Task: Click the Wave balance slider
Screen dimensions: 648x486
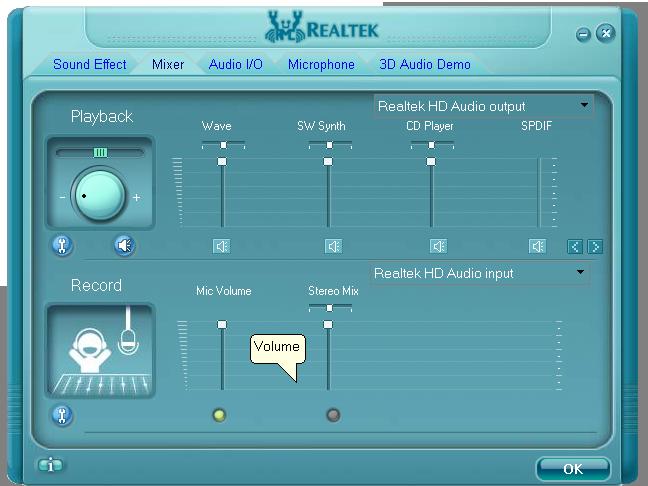Action: click(223, 145)
